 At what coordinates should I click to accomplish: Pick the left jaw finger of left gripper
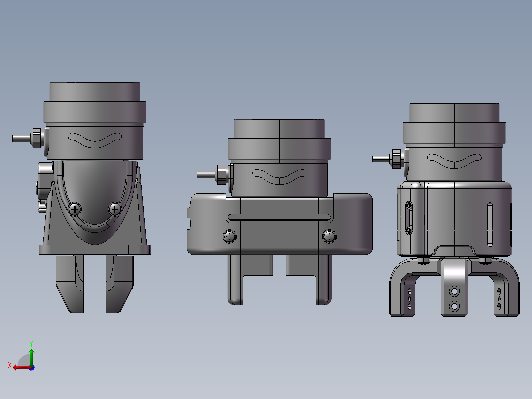click(70, 284)
